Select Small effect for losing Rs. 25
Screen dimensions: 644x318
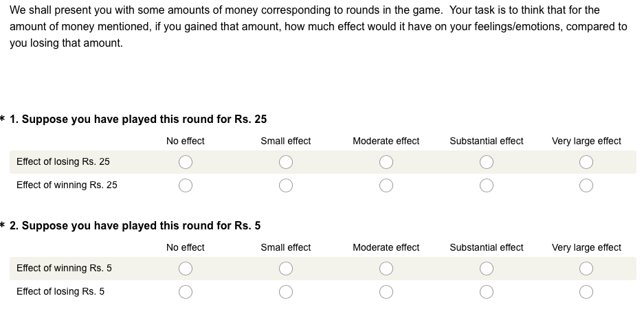point(286,162)
